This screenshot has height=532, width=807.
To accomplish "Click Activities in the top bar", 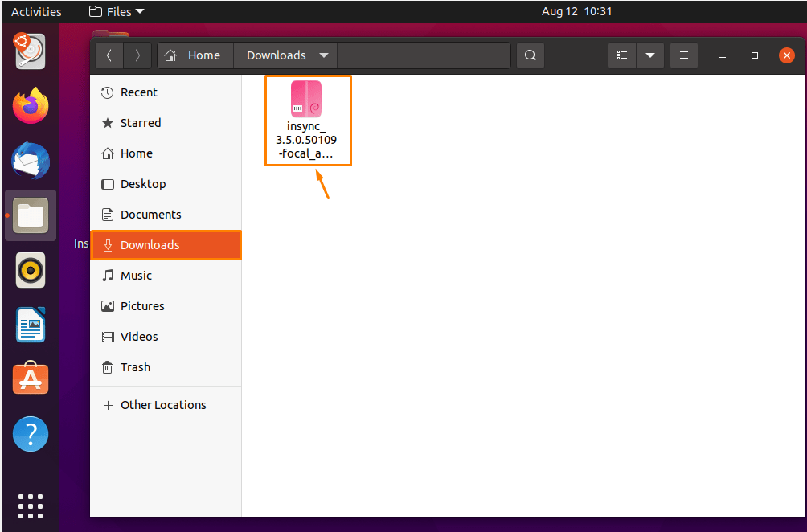I will 35,11.
